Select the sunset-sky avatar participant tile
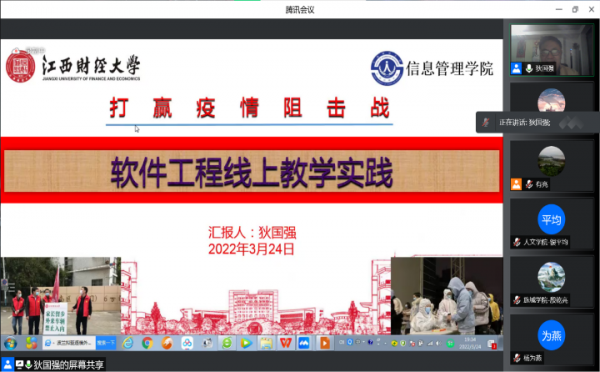The width and height of the screenshot is (600, 372). click(551, 100)
